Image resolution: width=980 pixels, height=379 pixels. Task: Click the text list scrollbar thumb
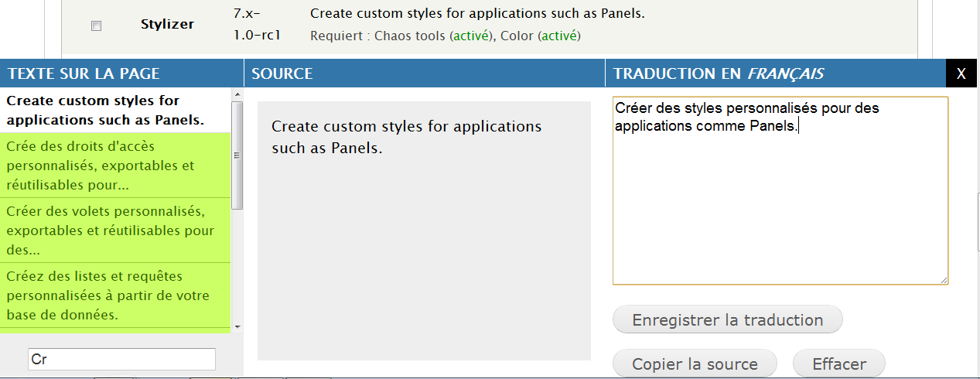237,155
